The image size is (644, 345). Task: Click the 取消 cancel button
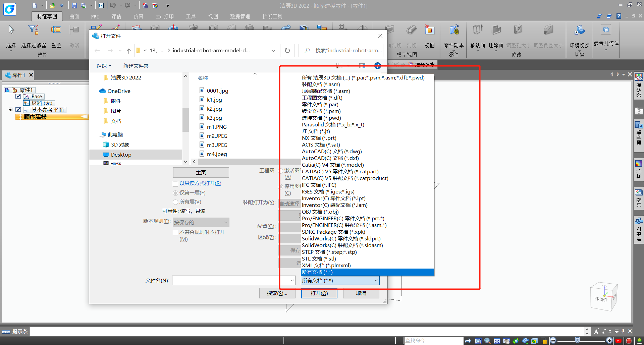[361, 293]
